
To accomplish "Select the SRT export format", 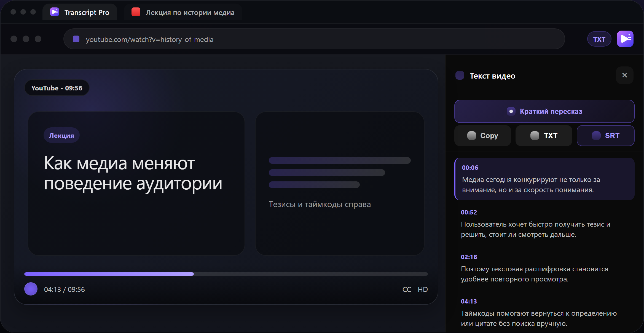I will point(606,135).
